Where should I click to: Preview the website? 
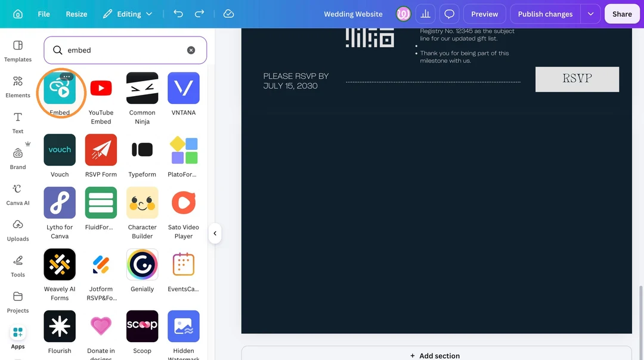pyautogui.click(x=485, y=14)
